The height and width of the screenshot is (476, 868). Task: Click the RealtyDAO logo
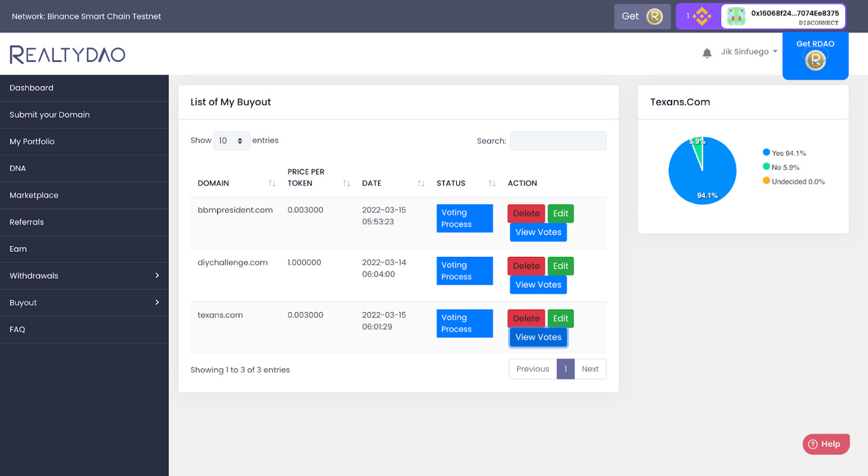tap(68, 54)
